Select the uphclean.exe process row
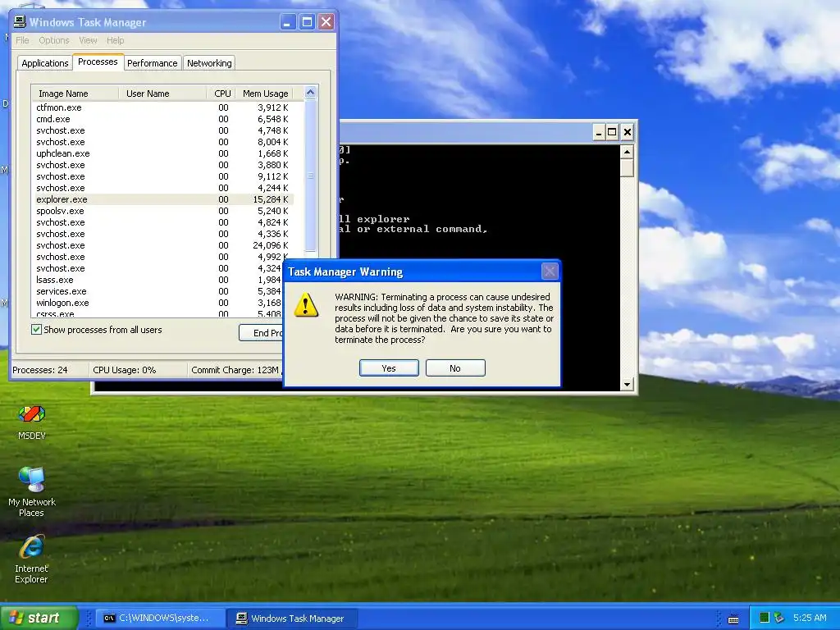This screenshot has height=630, width=840. 162,153
